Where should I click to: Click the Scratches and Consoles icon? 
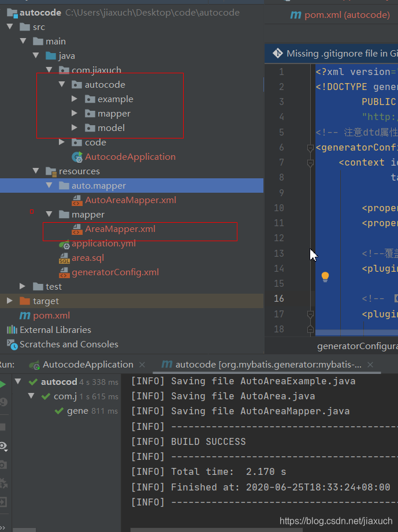(x=12, y=344)
